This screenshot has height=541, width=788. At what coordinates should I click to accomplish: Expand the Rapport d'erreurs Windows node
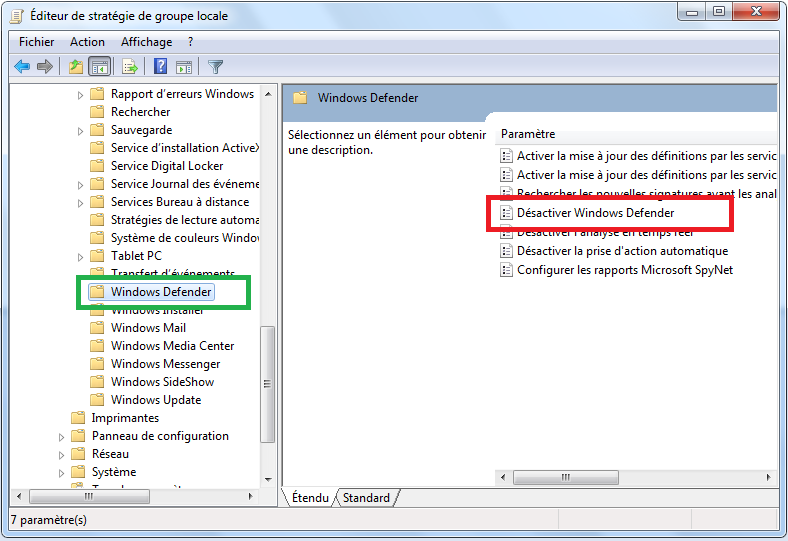coord(81,94)
